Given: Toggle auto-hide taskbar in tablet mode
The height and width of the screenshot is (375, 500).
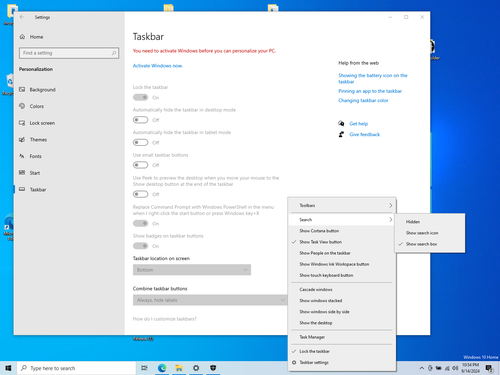Looking at the screenshot, I should [x=140, y=142].
